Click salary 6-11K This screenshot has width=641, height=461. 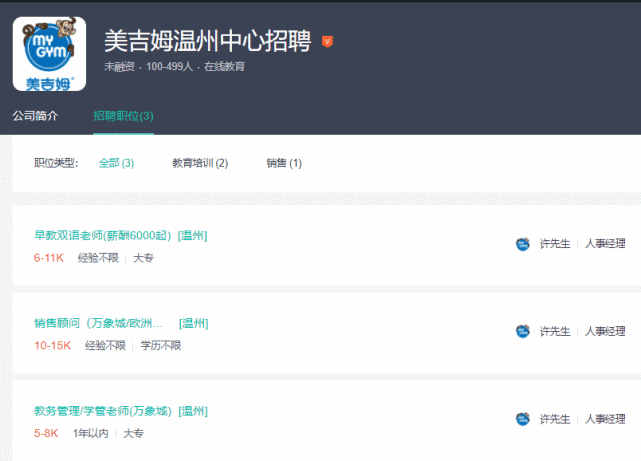click(x=49, y=258)
